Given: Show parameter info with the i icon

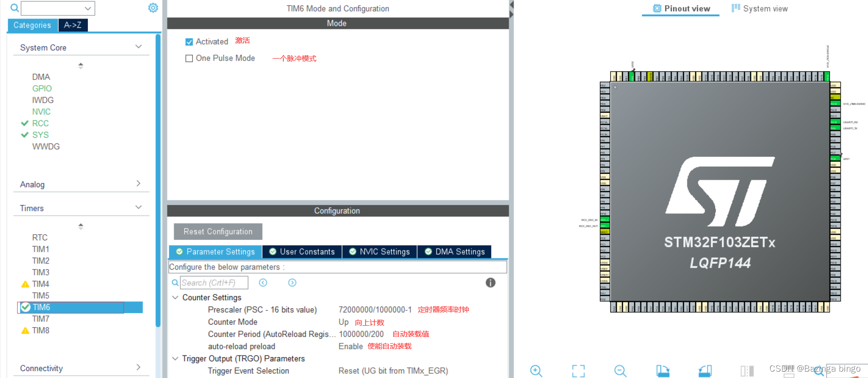Looking at the screenshot, I should point(491,283).
